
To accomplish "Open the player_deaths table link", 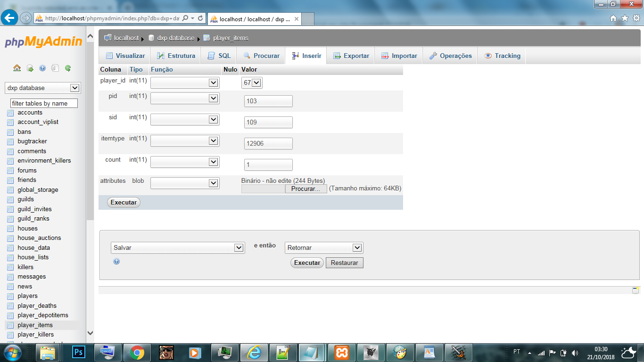I will click(37, 305).
